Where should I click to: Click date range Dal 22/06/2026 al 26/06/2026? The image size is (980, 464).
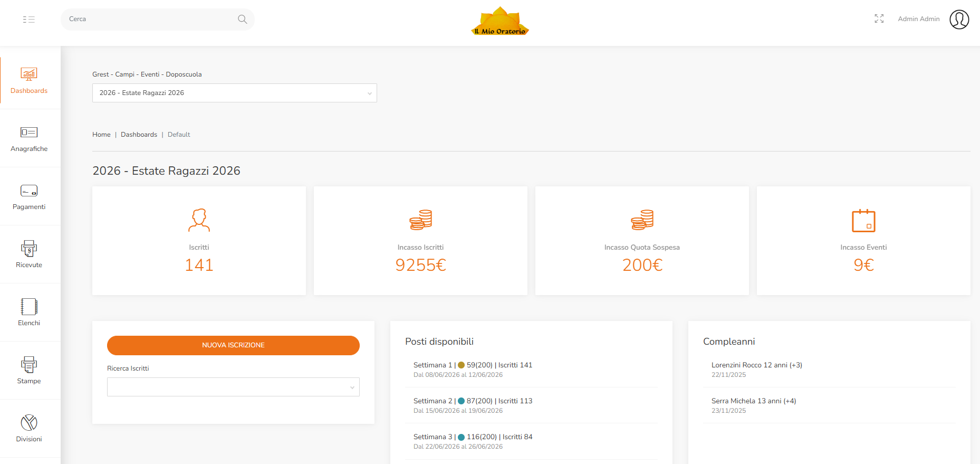(x=458, y=447)
